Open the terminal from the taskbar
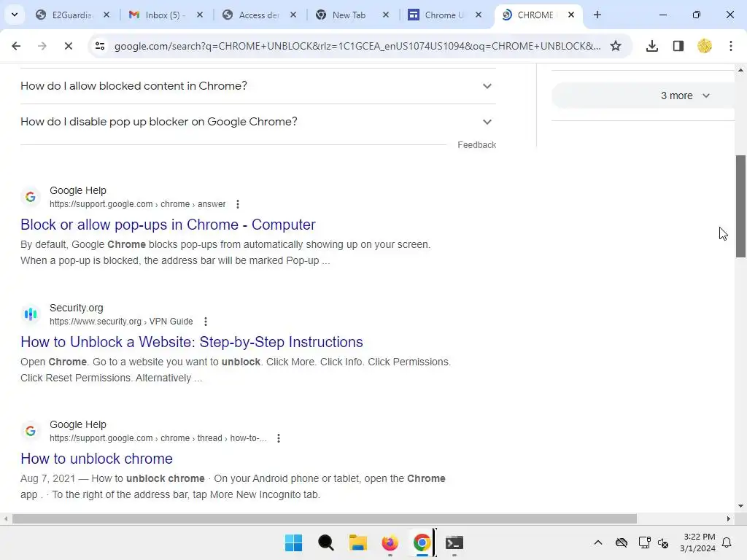The height and width of the screenshot is (560, 747). (x=454, y=542)
